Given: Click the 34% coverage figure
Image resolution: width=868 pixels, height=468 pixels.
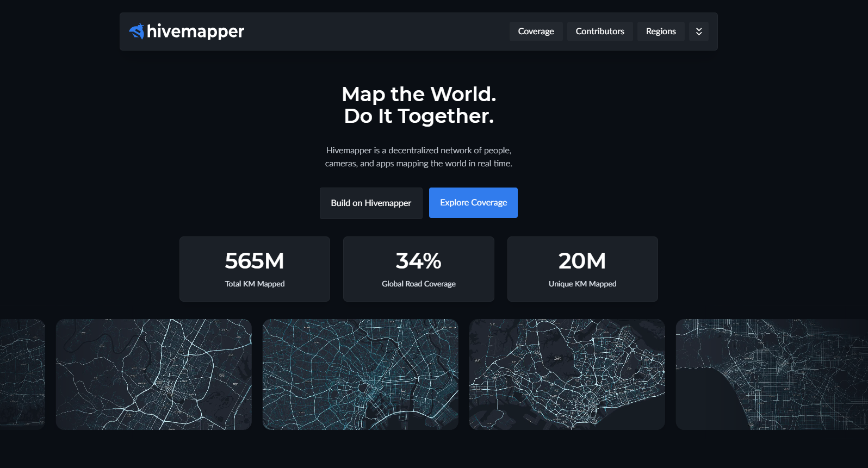Looking at the screenshot, I should point(418,261).
